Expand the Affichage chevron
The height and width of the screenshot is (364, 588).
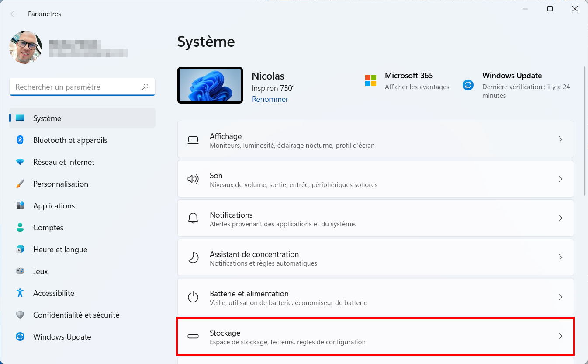coord(560,139)
